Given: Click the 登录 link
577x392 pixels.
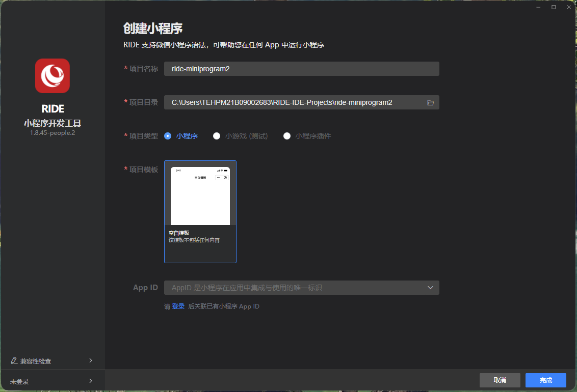Looking at the screenshot, I should [178, 306].
